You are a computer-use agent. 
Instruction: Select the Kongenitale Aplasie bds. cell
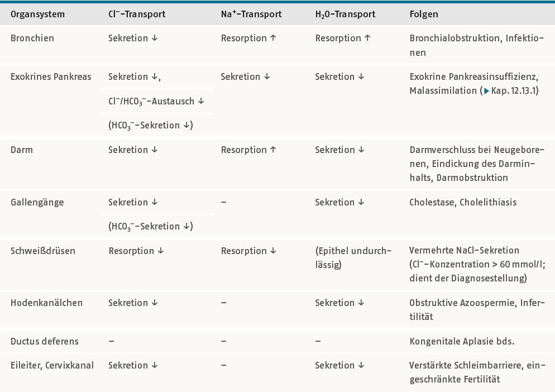[462, 341]
